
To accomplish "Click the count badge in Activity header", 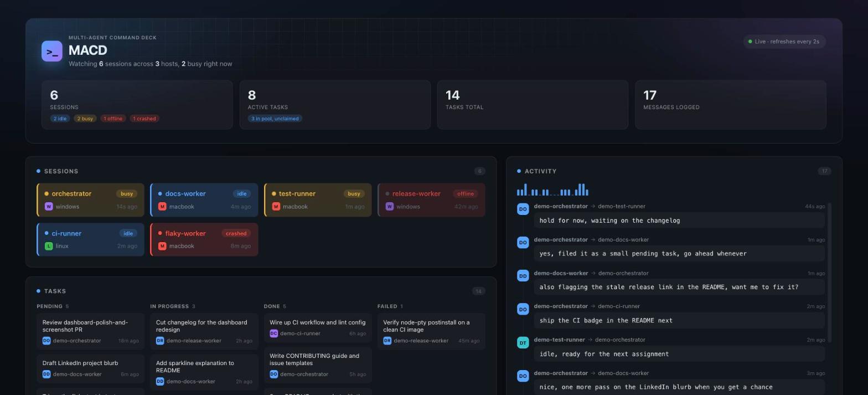I will coord(824,171).
